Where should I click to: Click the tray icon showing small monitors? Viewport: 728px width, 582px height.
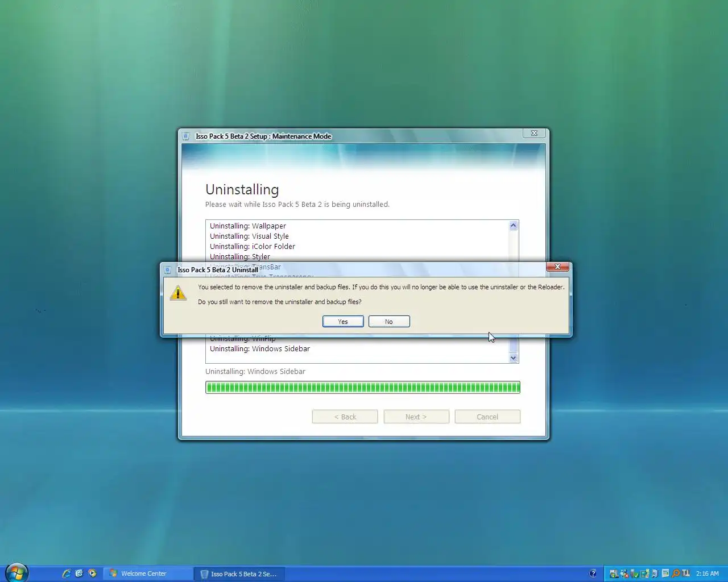point(644,573)
